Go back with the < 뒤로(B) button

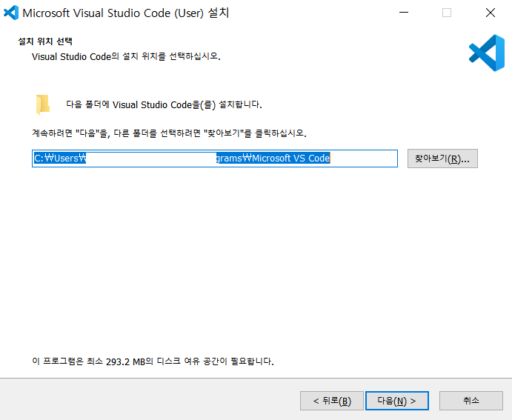[x=332, y=401]
